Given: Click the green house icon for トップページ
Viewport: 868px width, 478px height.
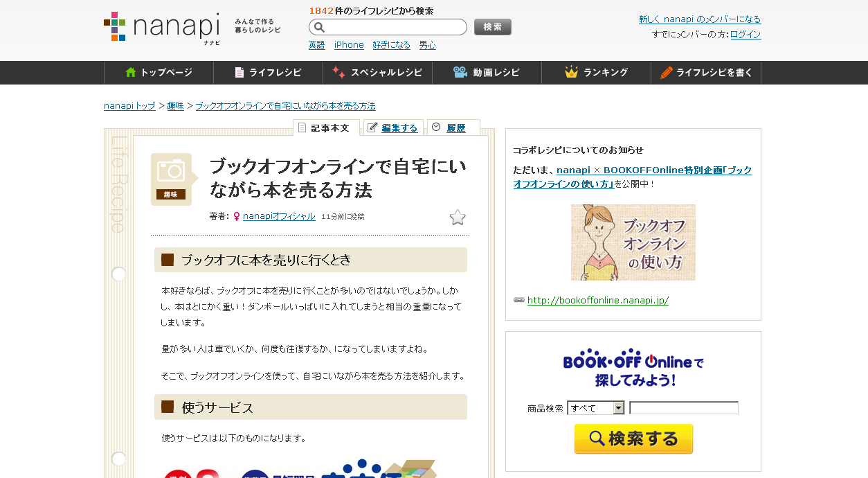Looking at the screenshot, I should (x=131, y=72).
